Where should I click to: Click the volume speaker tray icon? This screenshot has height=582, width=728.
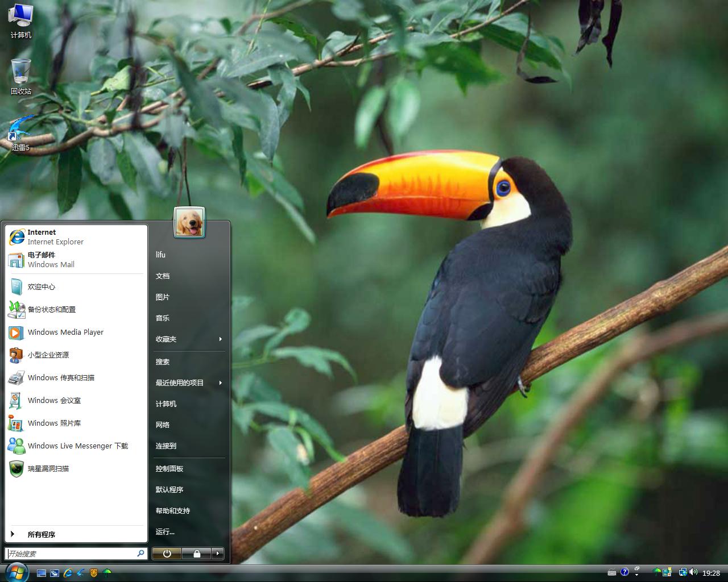tap(694, 572)
